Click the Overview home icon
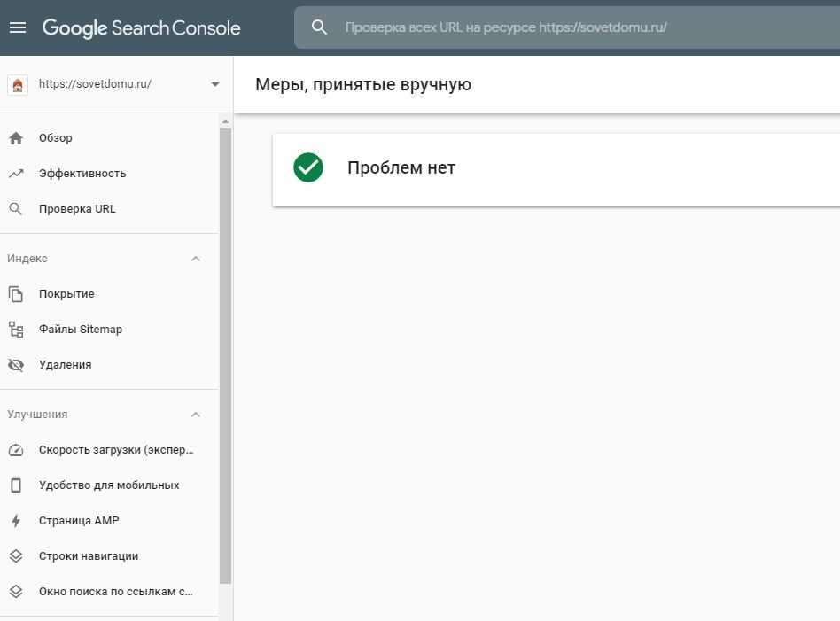Viewport: 840px width, 621px height. (x=16, y=138)
